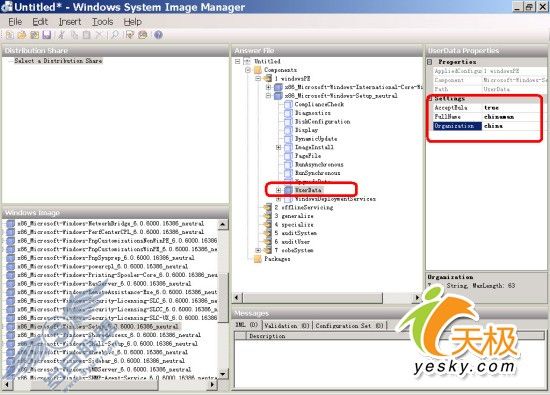Open the File menu
This screenshot has height=395, width=550.
pos(15,22)
